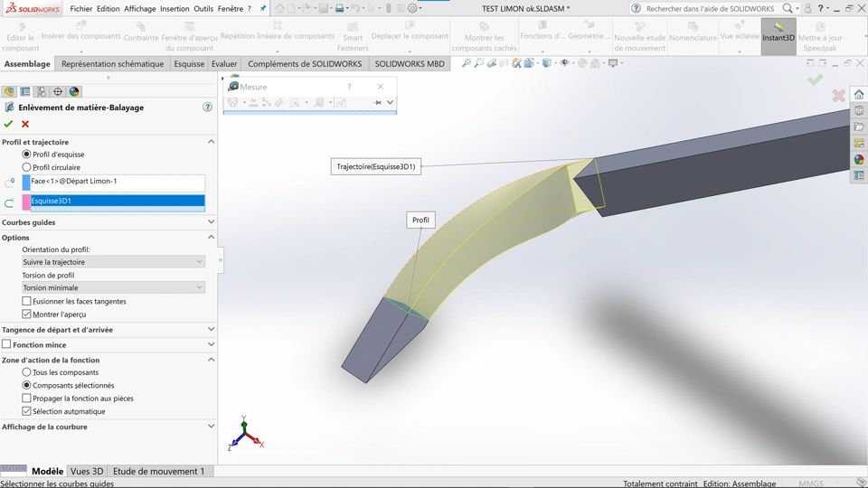Cancel with the red X in graphics corner

838,95
